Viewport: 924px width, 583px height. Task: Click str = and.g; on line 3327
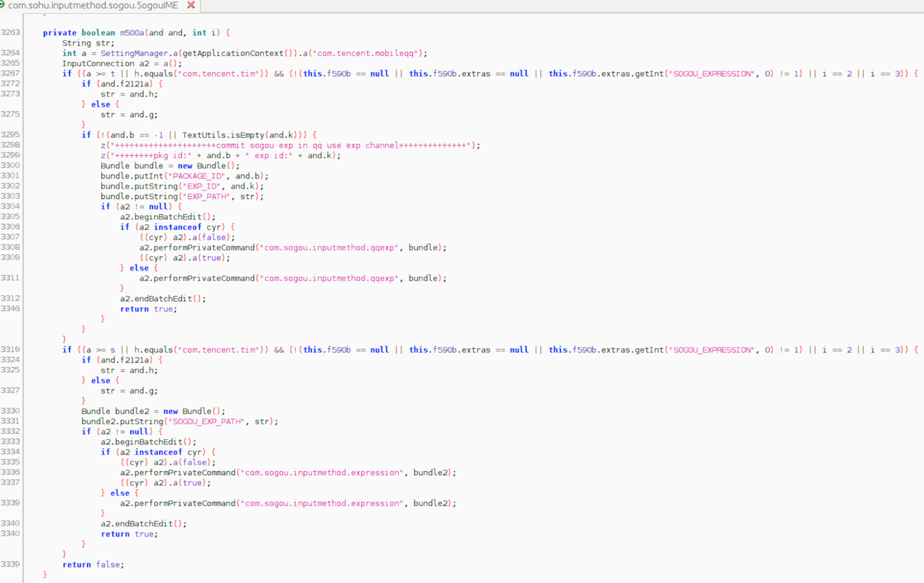tap(130, 391)
